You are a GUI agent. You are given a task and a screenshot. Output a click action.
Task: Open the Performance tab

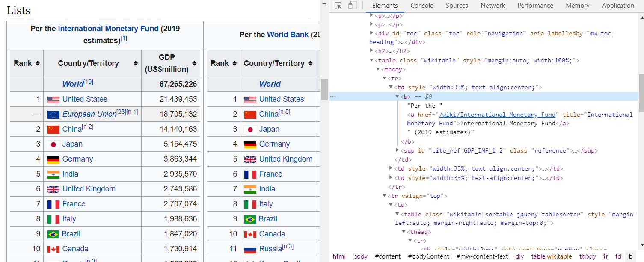click(535, 6)
